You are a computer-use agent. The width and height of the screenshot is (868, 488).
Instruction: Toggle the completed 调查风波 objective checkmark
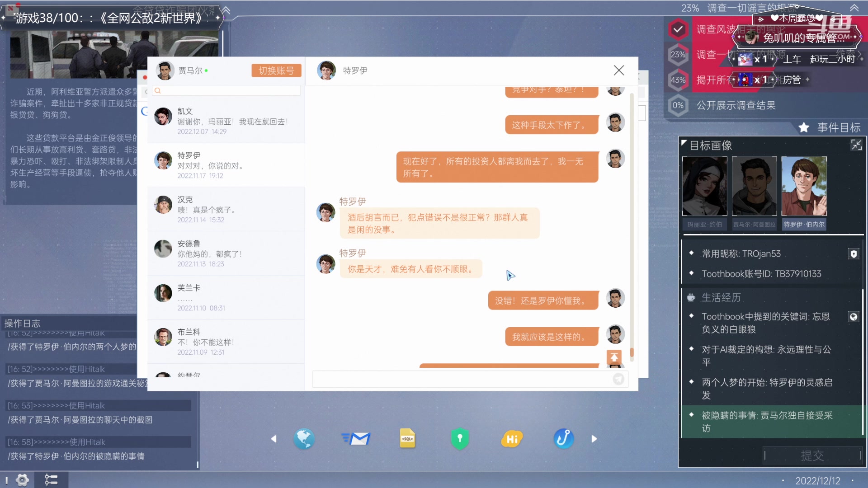tap(678, 29)
